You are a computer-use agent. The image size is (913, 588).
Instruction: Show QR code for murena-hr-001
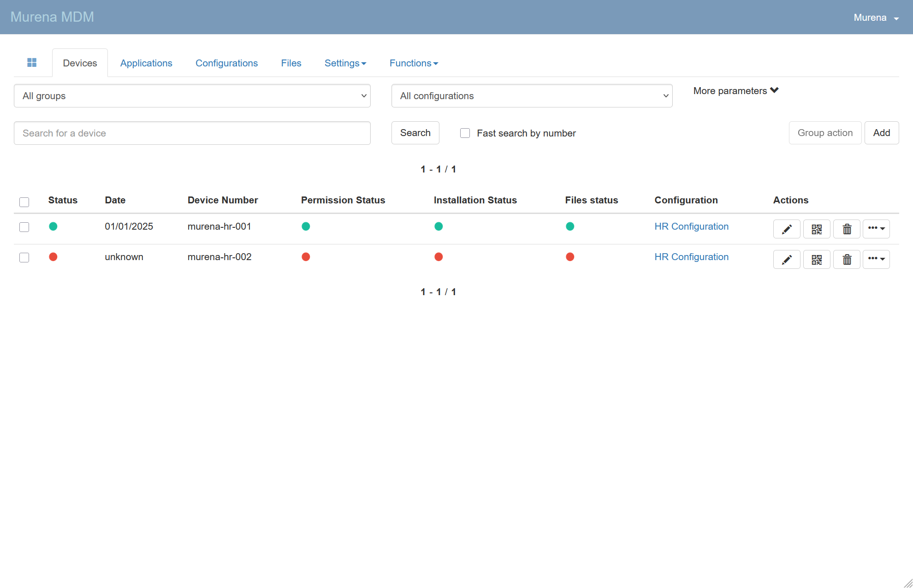pos(817,229)
